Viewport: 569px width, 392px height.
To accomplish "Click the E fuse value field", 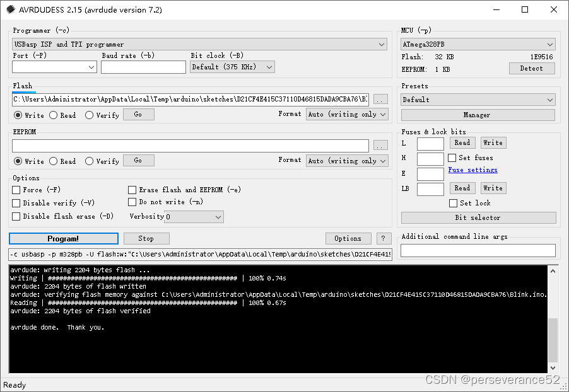I will (430, 174).
